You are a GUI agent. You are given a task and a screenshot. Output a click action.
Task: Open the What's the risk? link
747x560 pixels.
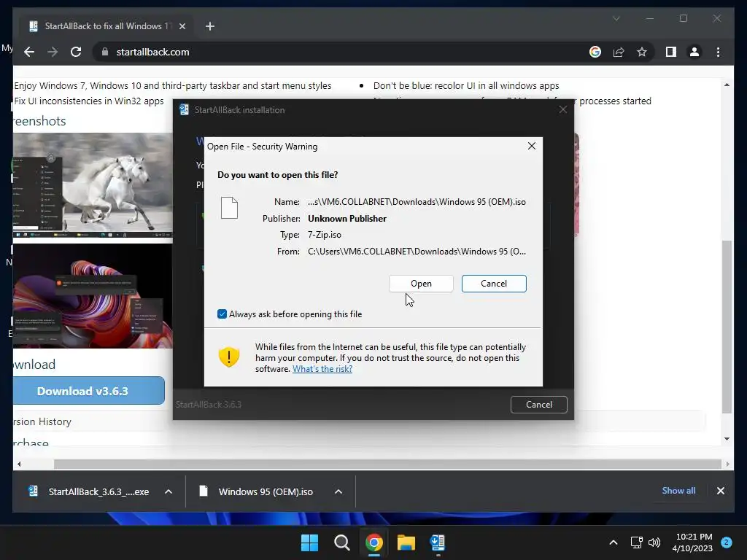[x=322, y=368]
